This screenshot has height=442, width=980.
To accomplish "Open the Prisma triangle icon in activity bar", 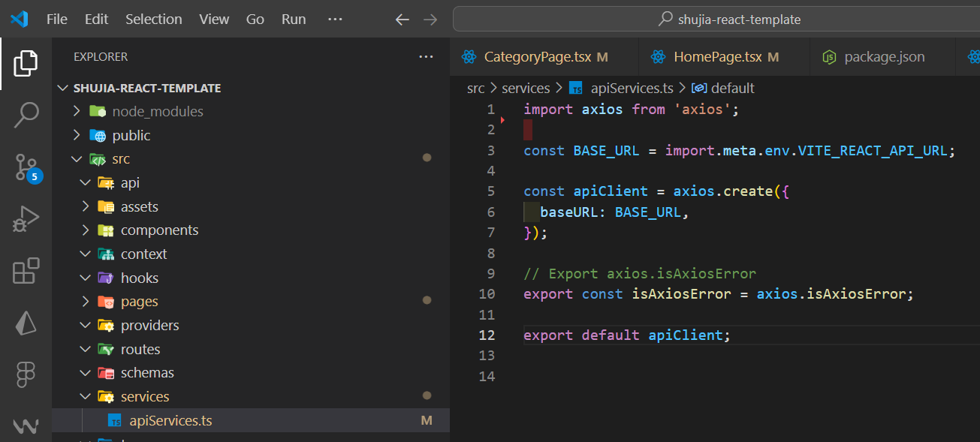I will click(26, 323).
